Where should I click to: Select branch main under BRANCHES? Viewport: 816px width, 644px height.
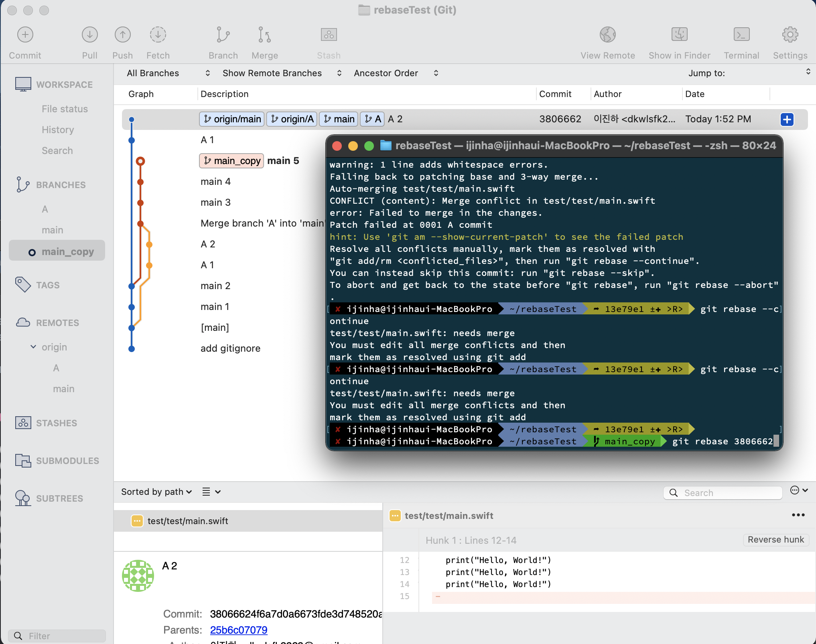(53, 230)
